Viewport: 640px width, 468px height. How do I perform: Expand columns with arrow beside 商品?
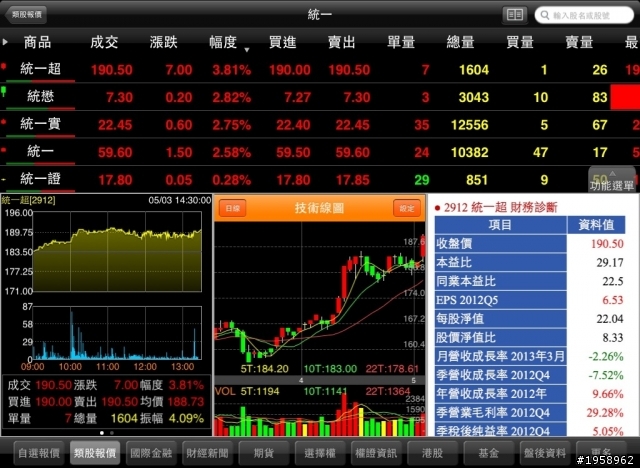tap(5, 42)
